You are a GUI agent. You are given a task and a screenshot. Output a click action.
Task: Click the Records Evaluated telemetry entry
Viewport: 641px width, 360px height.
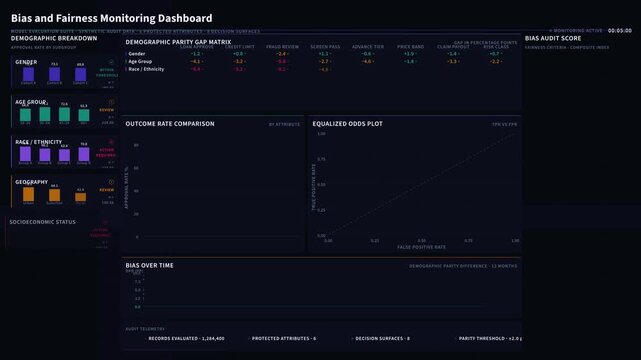click(x=186, y=339)
